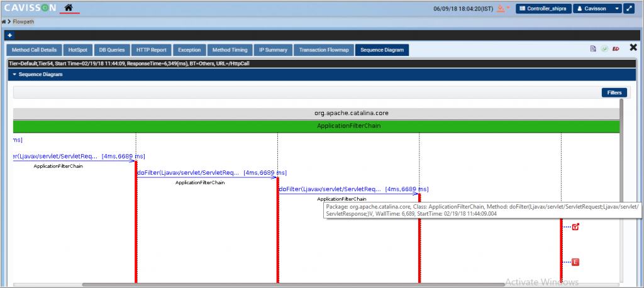
Task: Switch to IP Summary tab
Action: pos(273,50)
